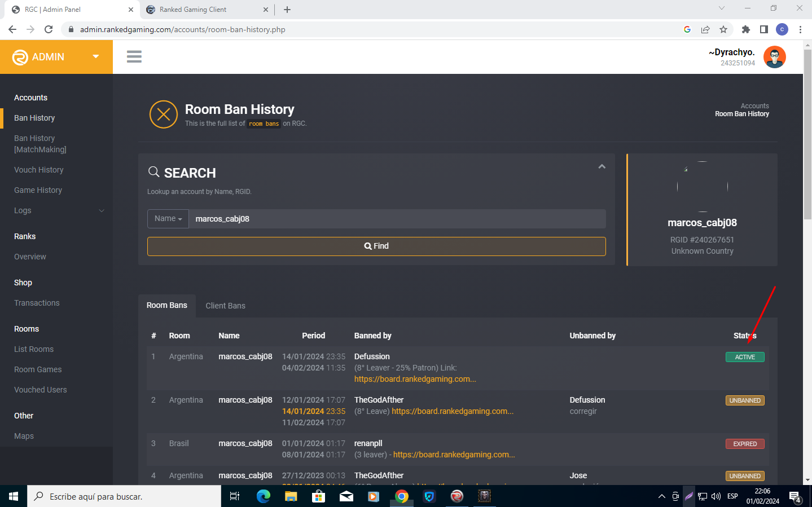Open Ranked Gaming Client taskbar icon
Screen dimensions: 812x507
pos(457,496)
